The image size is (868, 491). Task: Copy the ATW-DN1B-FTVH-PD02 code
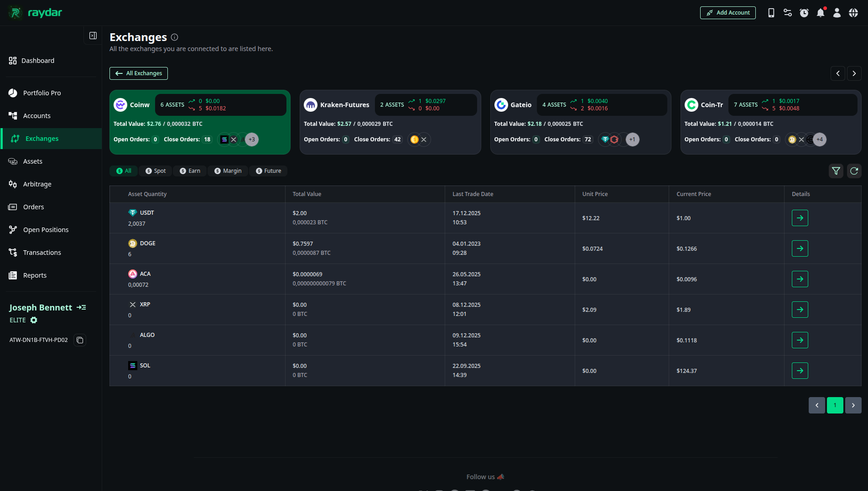click(79, 340)
